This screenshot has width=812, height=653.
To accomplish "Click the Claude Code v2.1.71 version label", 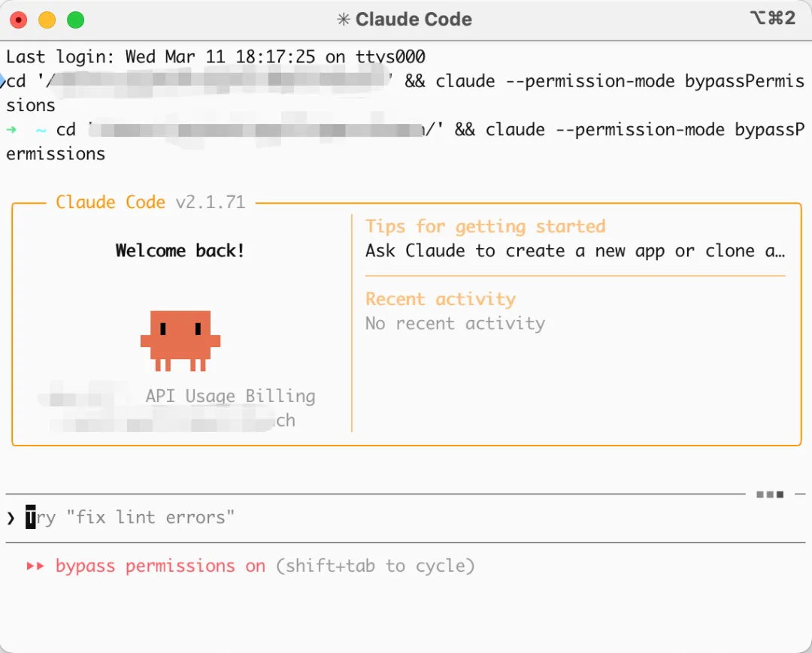I will (150, 202).
